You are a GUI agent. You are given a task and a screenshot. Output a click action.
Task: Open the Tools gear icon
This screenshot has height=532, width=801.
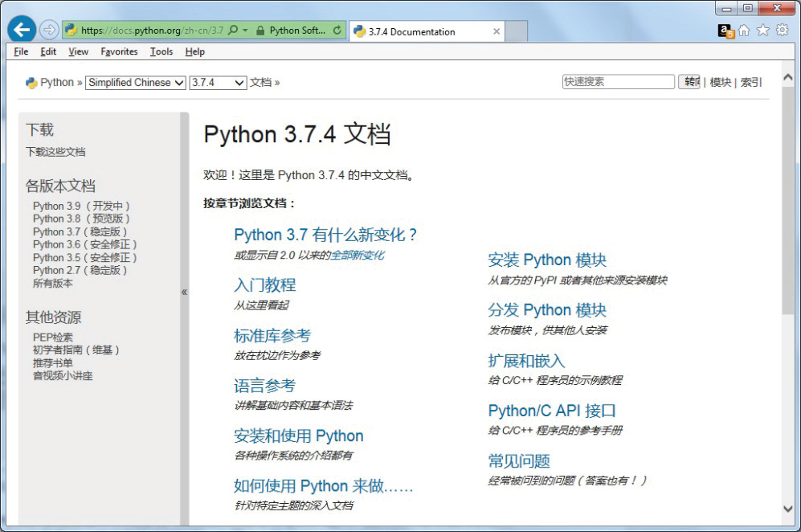coord(782,31)
